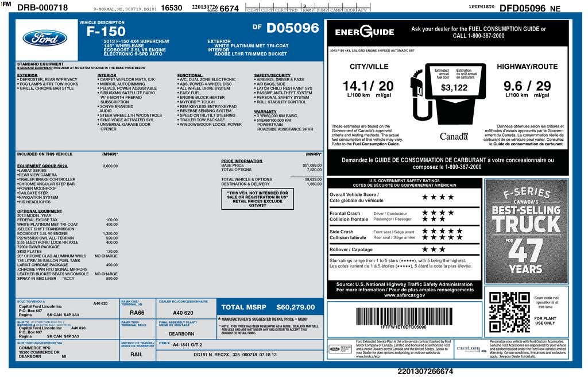The image size is (588, 381).
Task: Click the F-Series best-selling truck ad
Action: (x=526, y=231)
